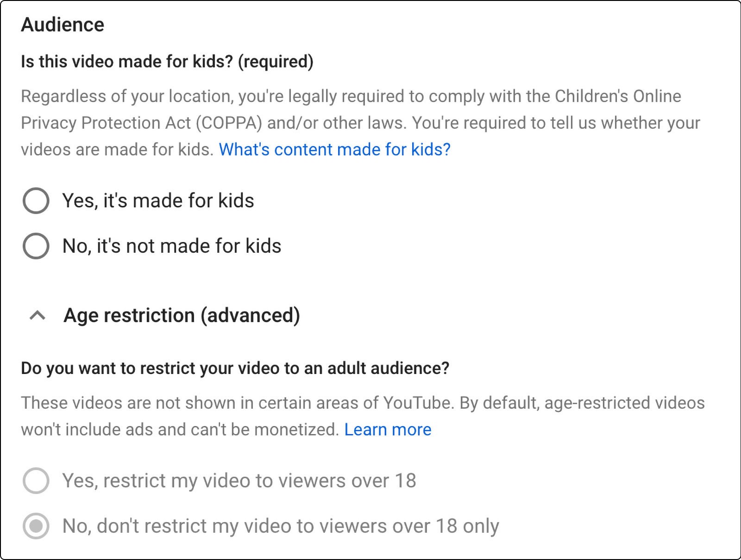Choose the "No, it's not made for kids" radio button
The image size is (741, 560).
point(36,246)
